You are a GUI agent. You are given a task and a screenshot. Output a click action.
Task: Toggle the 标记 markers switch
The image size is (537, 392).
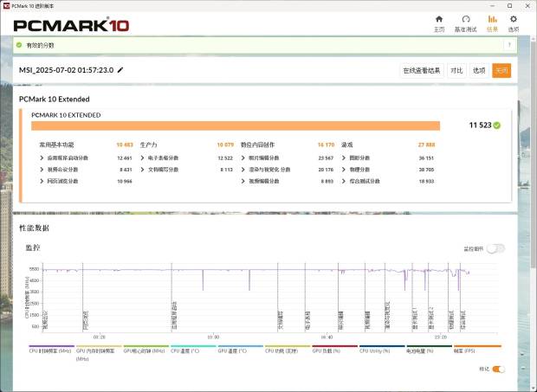coord(498,370)
